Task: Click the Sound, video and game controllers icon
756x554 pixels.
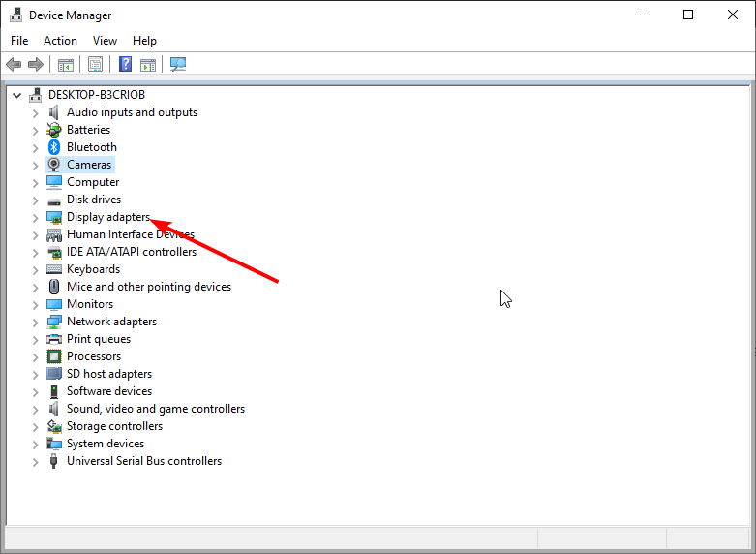Action: click(x=53, y=409)
